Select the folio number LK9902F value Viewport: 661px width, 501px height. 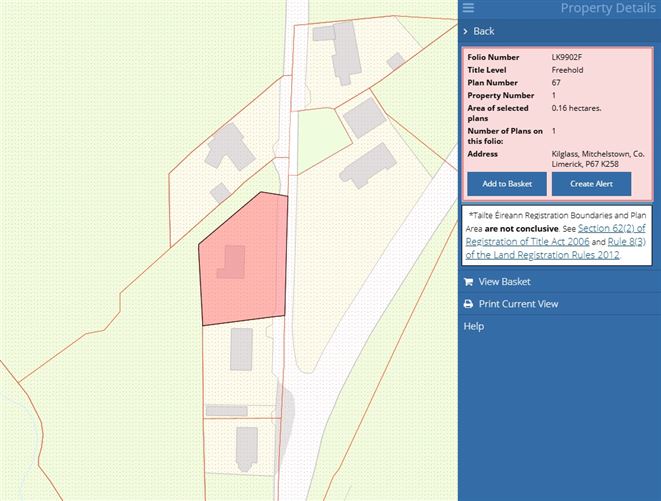point(568,57)
